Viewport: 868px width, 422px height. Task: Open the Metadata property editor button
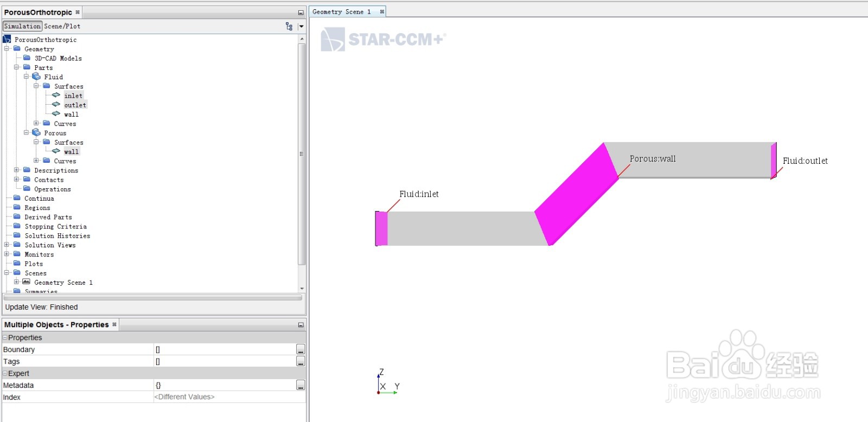pyautogui.click(x=301, y=385)
